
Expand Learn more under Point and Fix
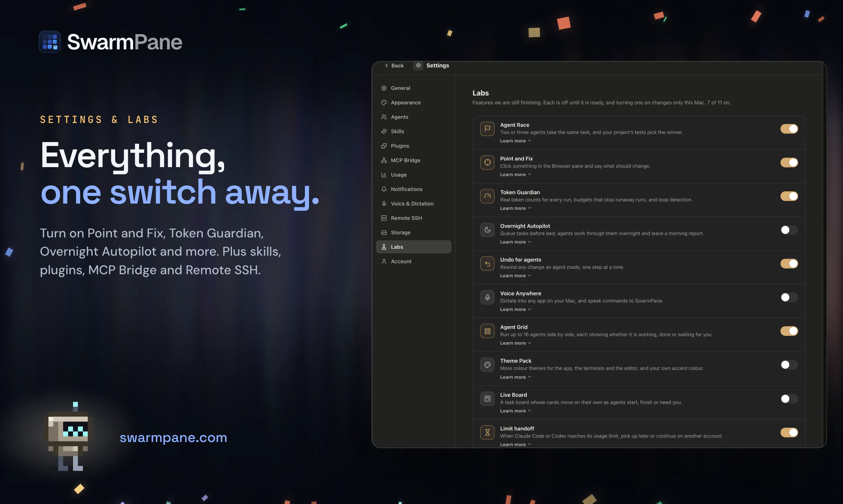click(x=515, y=174)
